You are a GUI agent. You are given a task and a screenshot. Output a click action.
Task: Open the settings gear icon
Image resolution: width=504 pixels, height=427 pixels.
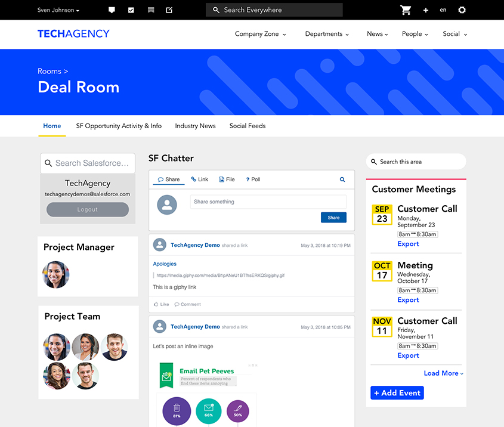point(462,10)
